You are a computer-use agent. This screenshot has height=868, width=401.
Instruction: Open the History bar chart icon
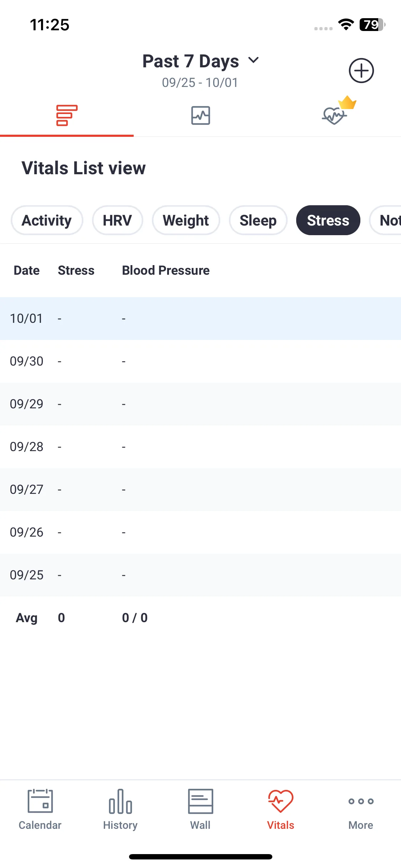120,801
